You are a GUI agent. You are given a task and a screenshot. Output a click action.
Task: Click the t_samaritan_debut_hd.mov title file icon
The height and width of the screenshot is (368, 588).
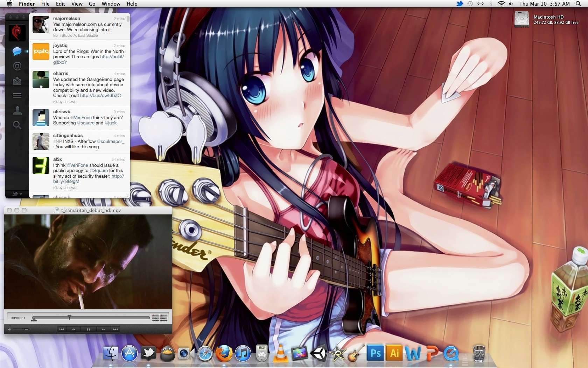click(57, 210)
